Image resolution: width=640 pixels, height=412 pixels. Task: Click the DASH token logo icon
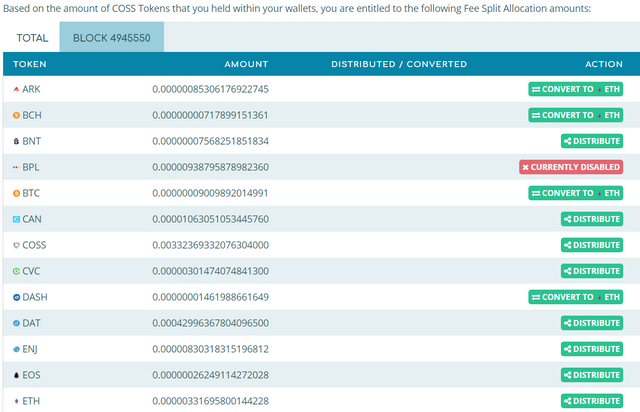(16, 297)
